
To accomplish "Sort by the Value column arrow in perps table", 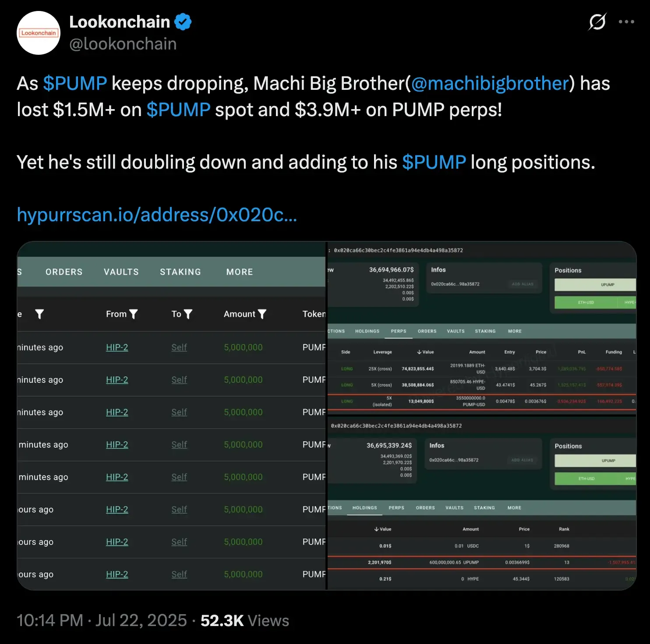I will (x=419, y=352).
